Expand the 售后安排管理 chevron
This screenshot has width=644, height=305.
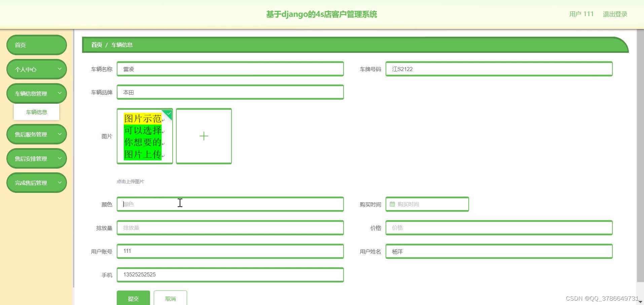(x=60, y=158)
